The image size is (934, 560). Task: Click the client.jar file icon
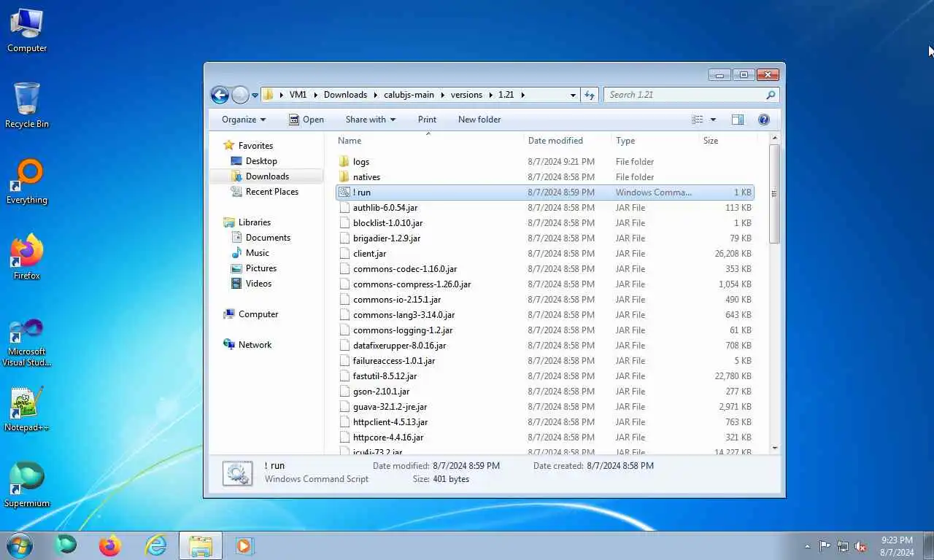click(x=344, y=254)
